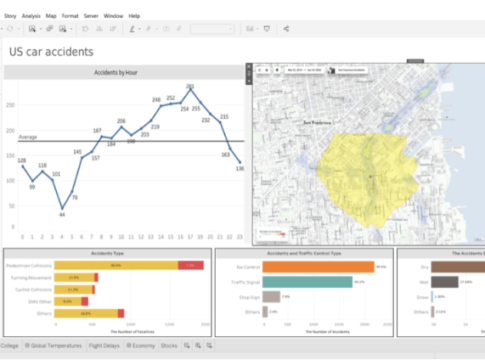The image size is (485, 360).
Task: Switch to the Global Temperatures tab
Action: pos(53,346)
